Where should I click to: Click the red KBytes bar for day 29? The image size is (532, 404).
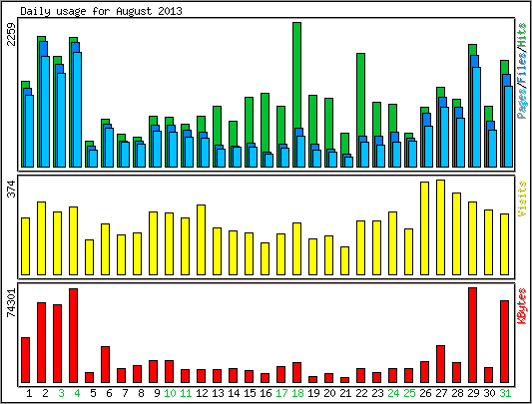coord(473,335)
